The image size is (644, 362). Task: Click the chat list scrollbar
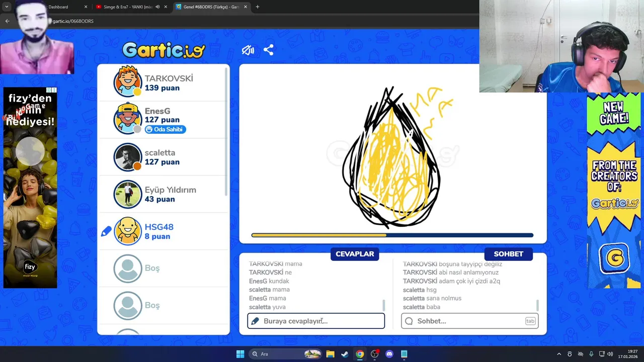click(x=538, y=305)
